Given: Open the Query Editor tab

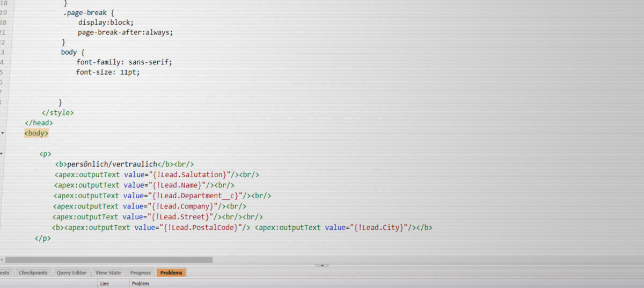Looking at the screenshot, I should pyautogui.click(x=71, y=272).
